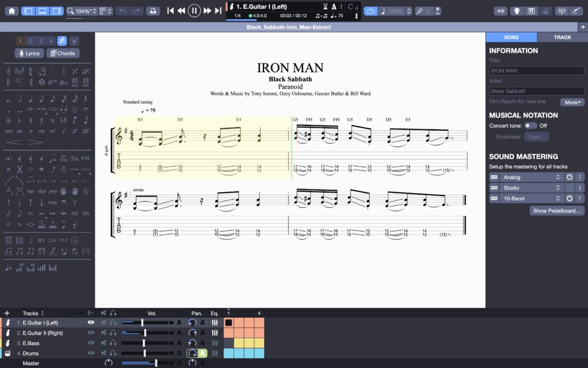Toggle the count-in hourglass icon

click(x=325, y=6)
